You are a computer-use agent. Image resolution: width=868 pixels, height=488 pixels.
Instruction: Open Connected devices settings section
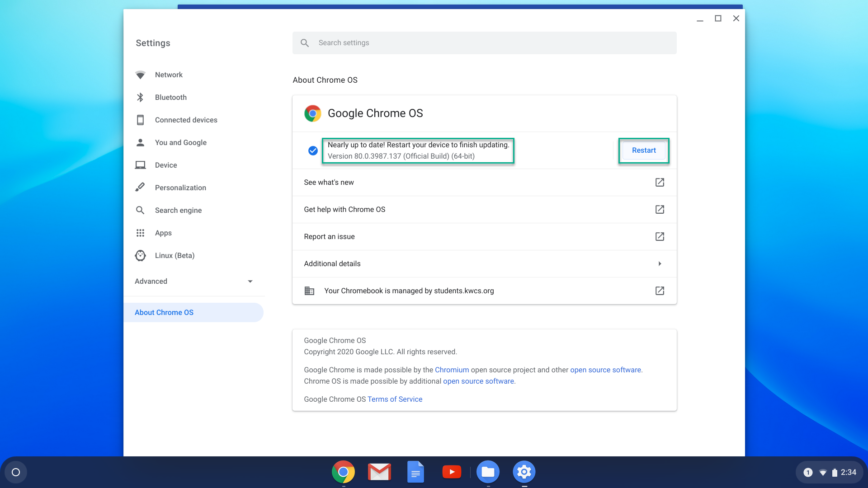pos(186,120)
